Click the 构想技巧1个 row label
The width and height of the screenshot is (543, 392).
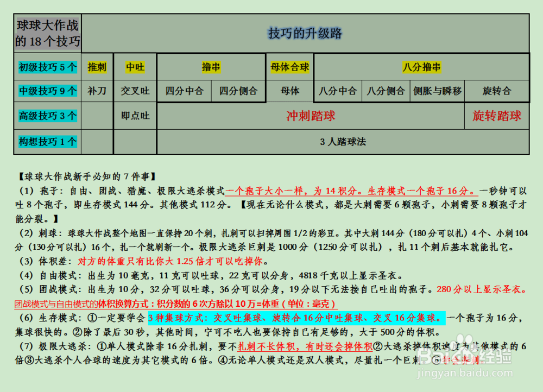pos(47,142)
